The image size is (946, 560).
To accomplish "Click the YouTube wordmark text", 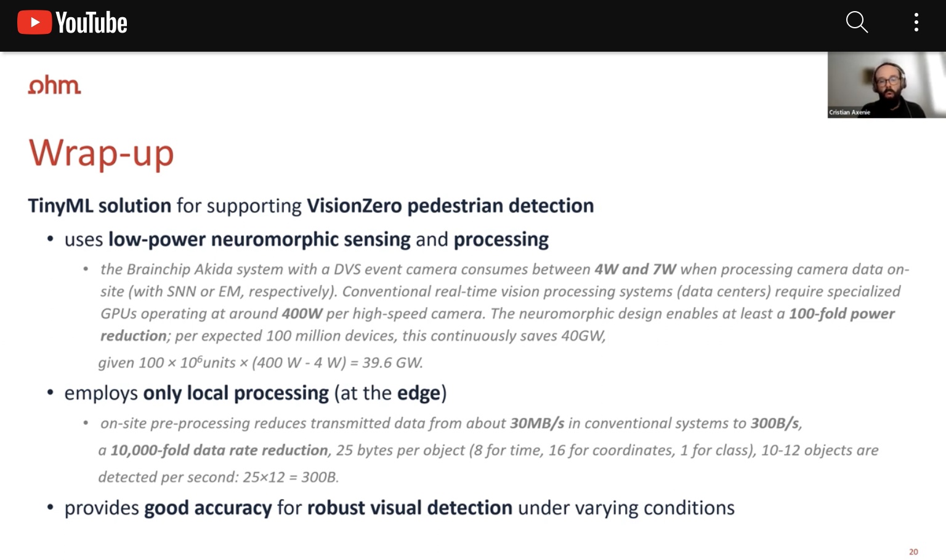I will (91, 23).
